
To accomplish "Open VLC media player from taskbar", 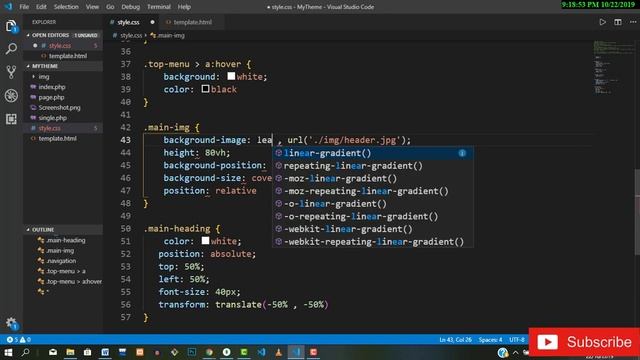I will point(278,352).
